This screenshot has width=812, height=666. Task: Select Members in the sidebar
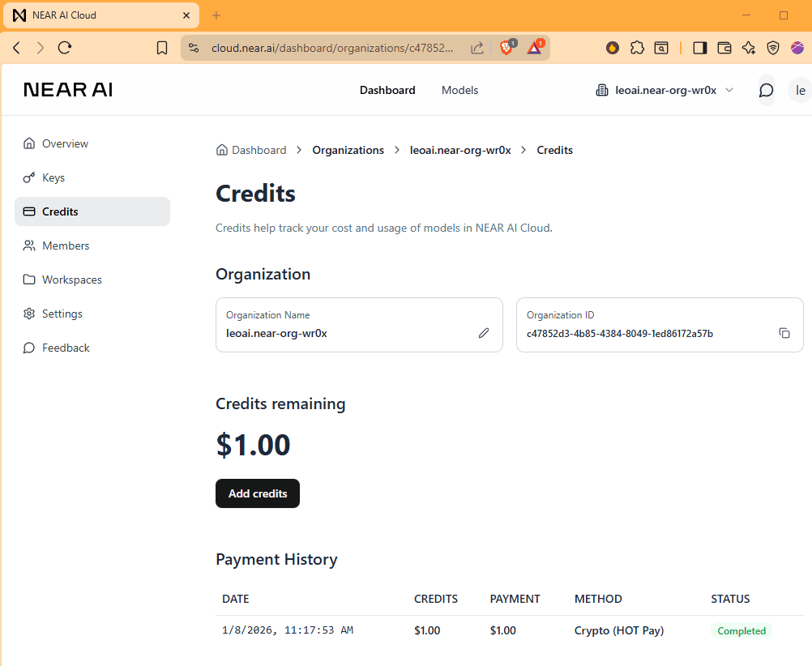tap(65, 245)
